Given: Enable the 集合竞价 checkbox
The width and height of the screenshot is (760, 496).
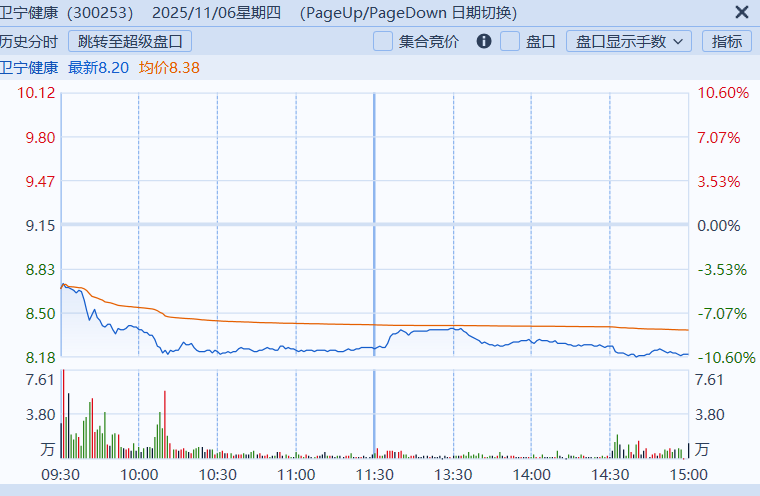Looking at the screenshot, I should click(383, 41).
